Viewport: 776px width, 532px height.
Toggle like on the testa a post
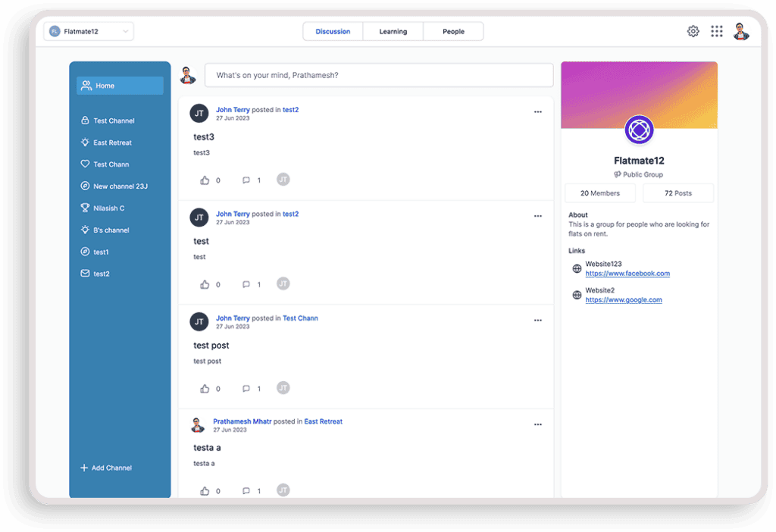tap(205, 491)
